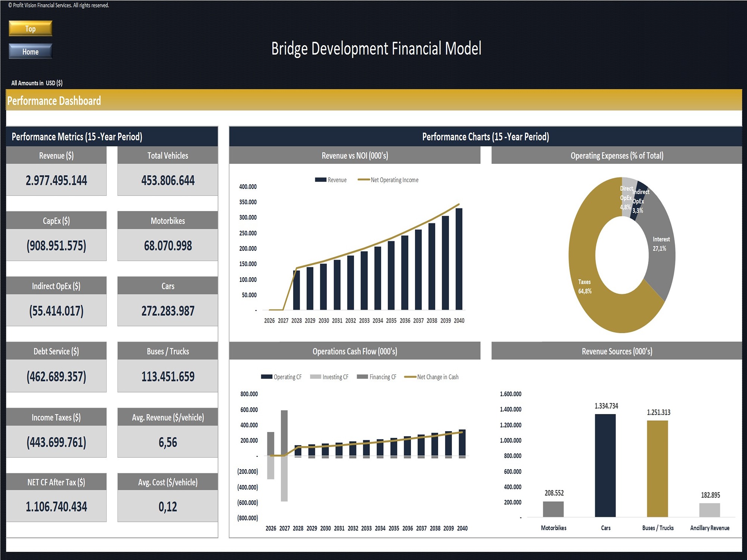Click the Taxes segment of the donut chart

[585, 286]
